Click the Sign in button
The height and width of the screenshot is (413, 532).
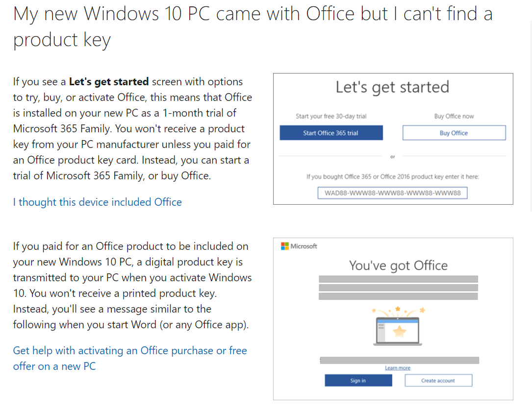tap(358, 381)
